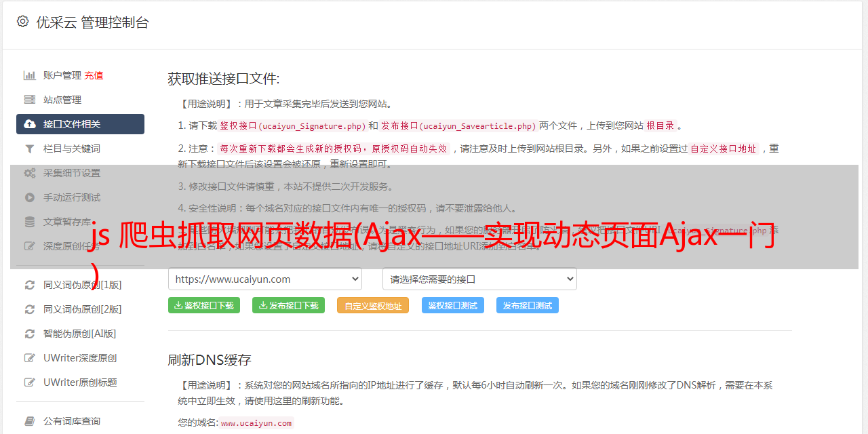Click the 刷新DNS缓存 heading
The width and height of the screenshot is (868, 434).
(210, 359)
